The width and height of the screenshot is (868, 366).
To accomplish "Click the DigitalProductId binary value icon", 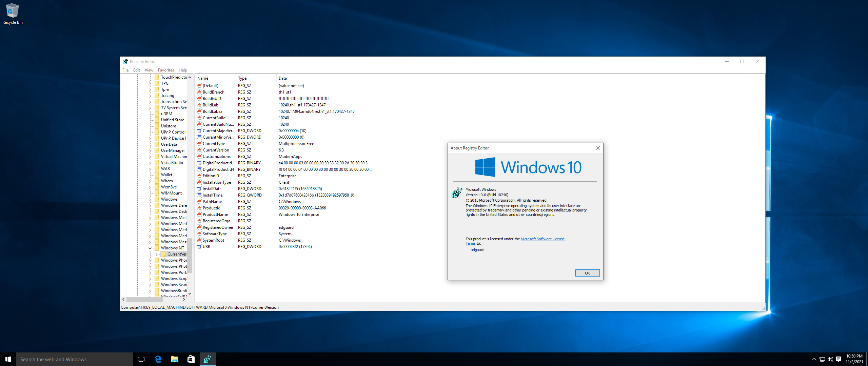I will (x=199, y=163).
